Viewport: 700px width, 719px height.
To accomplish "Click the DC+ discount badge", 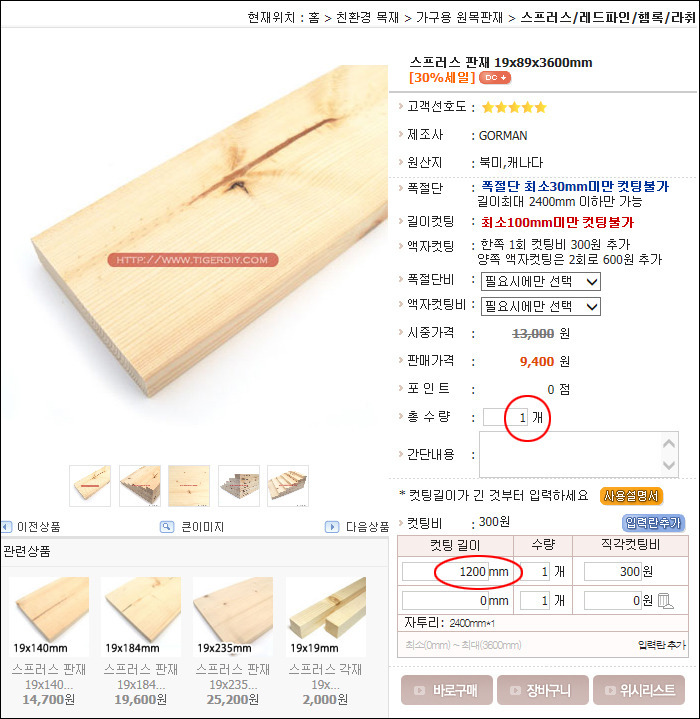I will (x=495, y=78).
